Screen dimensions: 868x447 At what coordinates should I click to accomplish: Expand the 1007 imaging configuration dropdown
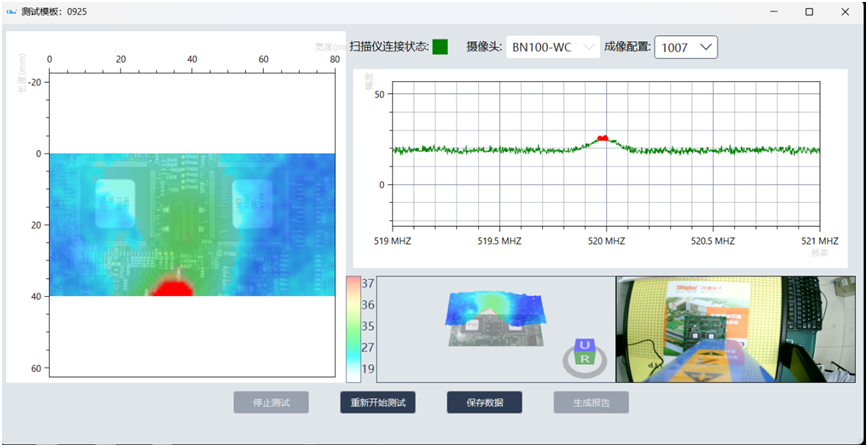tap(686, 47)
